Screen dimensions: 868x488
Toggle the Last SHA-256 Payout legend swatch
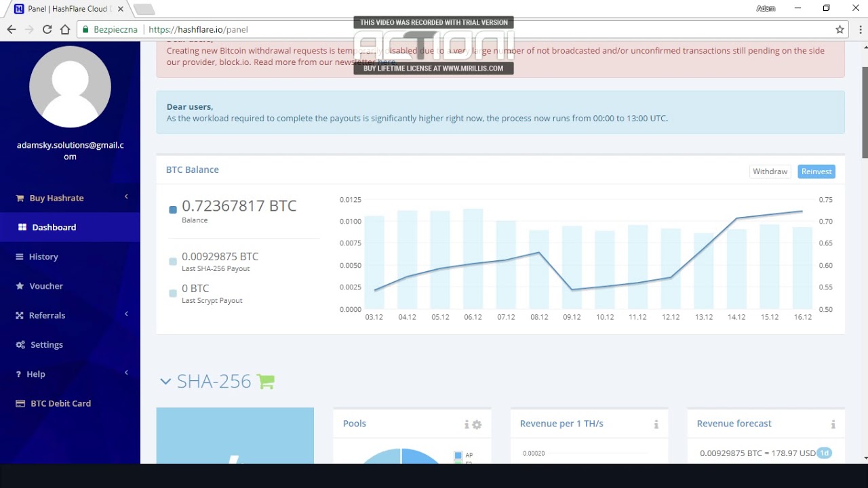[x=173, y=261]
